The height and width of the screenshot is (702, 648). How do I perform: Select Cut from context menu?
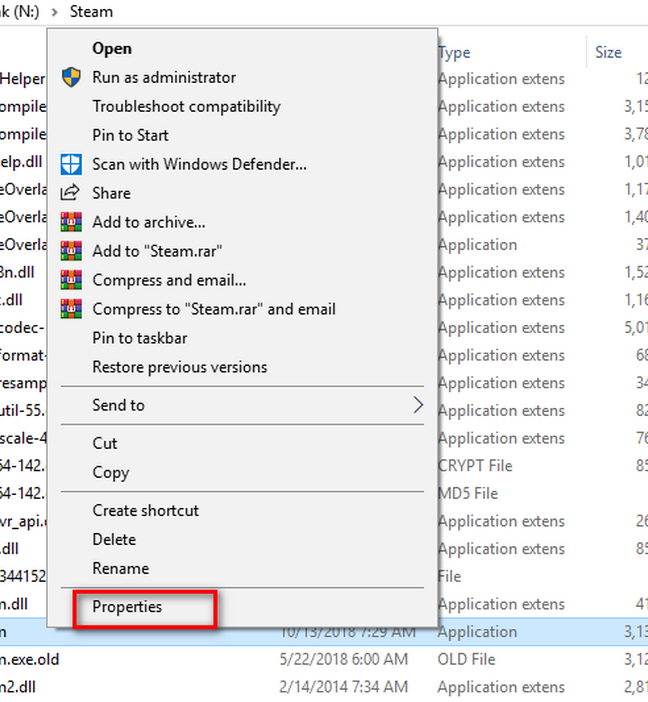[105, 443]
